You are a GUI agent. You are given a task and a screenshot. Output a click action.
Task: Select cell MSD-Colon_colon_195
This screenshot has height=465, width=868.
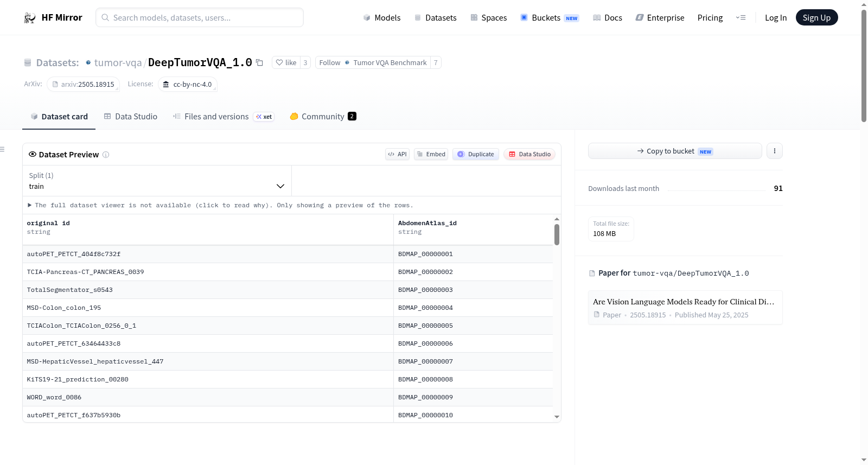tap(208, 308)
